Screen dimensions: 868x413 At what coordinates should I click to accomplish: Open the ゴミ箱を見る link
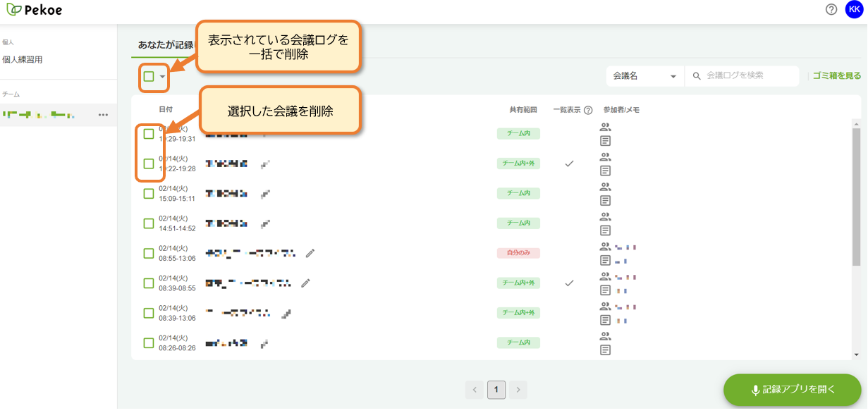[x=837, y=76]
